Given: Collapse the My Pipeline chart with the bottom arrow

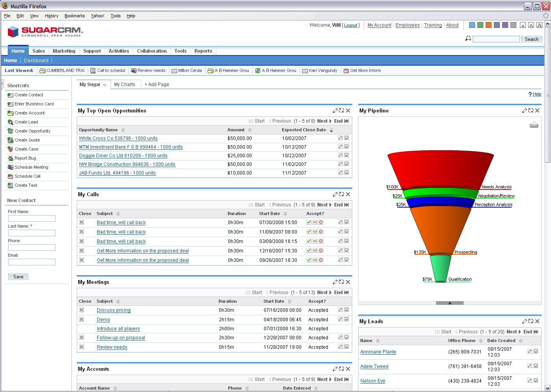Looking at the screenshot, I should click(449, 303).
